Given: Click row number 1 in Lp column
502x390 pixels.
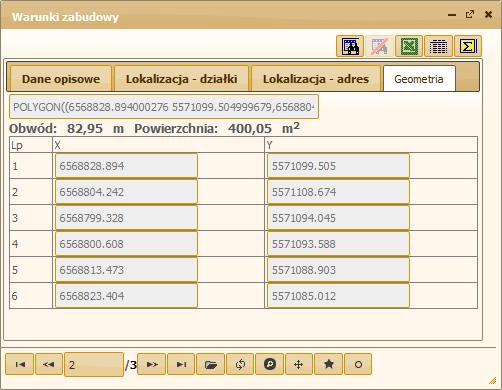Looking at the screenshot, I should point(15,166).
